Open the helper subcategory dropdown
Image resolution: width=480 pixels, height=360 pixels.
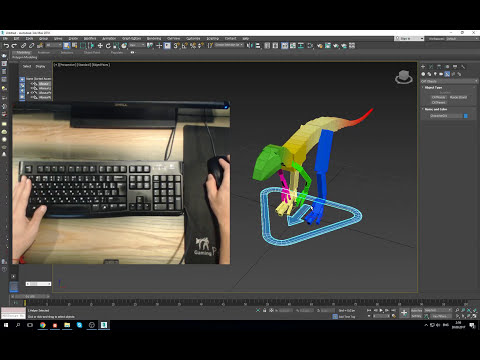click(449, 81)
